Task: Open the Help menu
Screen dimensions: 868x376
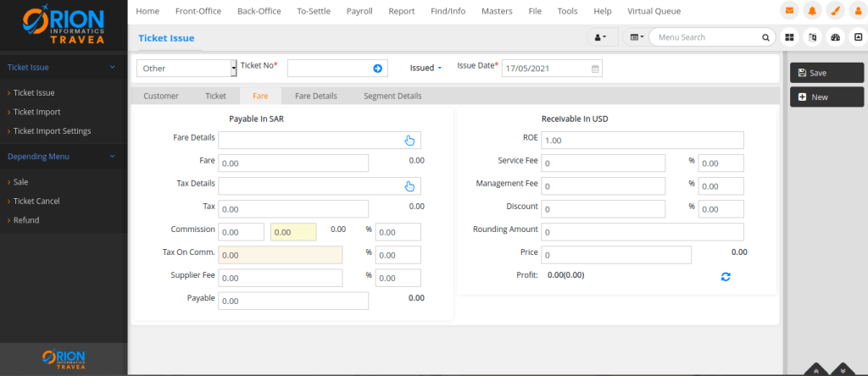Action: tap(603, 11)
